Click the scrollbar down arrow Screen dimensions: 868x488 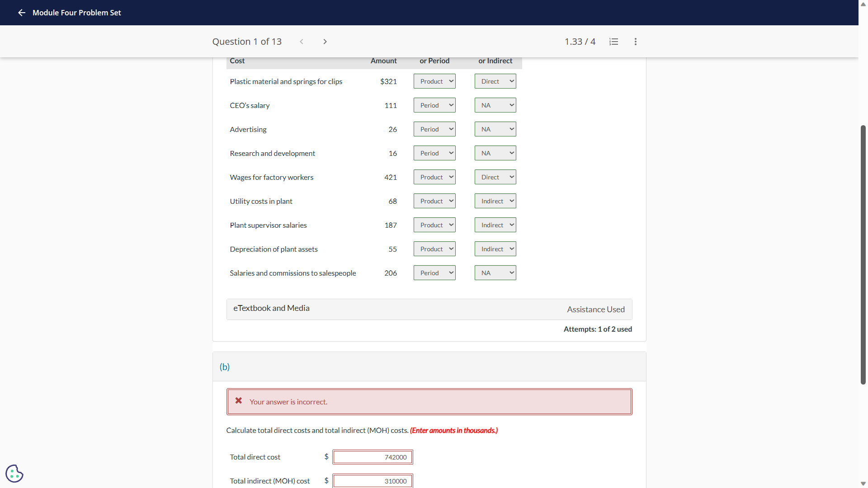click(x=863, y=483)
